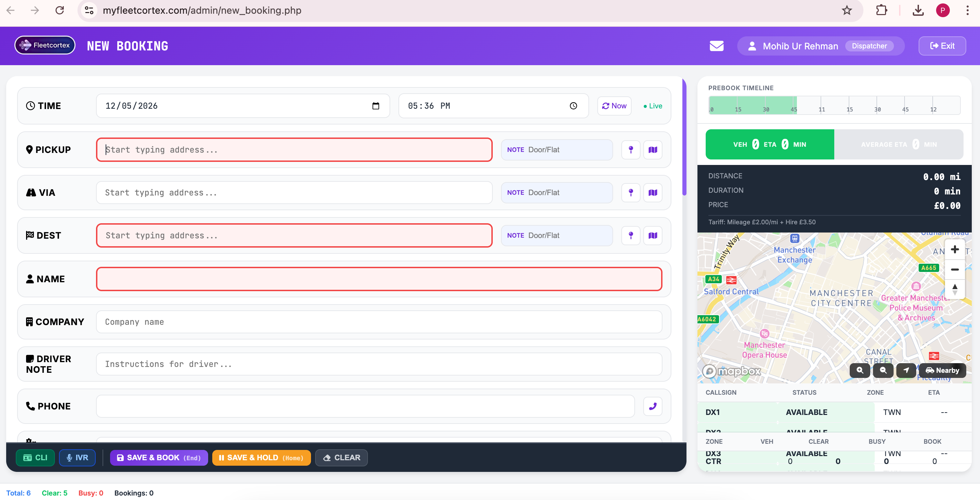Click the phone call icon beside PHONE field
The height and width of the screenshot is (500, 980).
(x=653, y=406)
